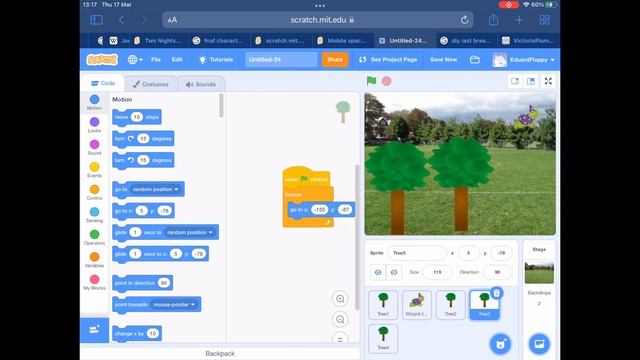Select the Events block category
Image resolution: width=640 pixels, height=360 pixels.
(94, 170)
